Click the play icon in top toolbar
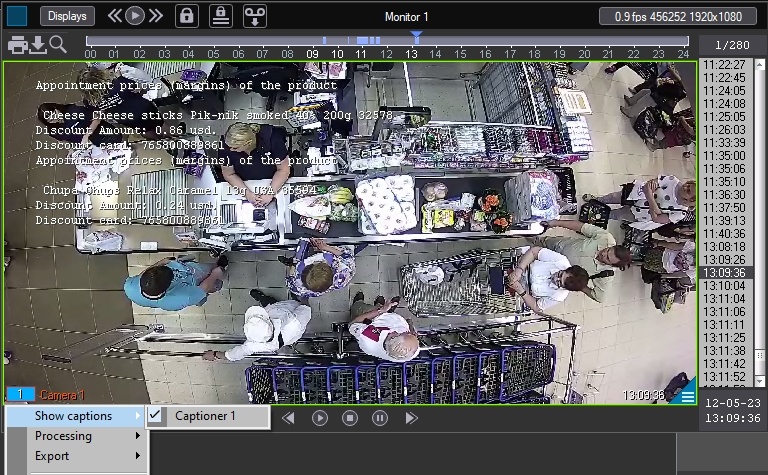The image size is (768, 475). (135, 16)
